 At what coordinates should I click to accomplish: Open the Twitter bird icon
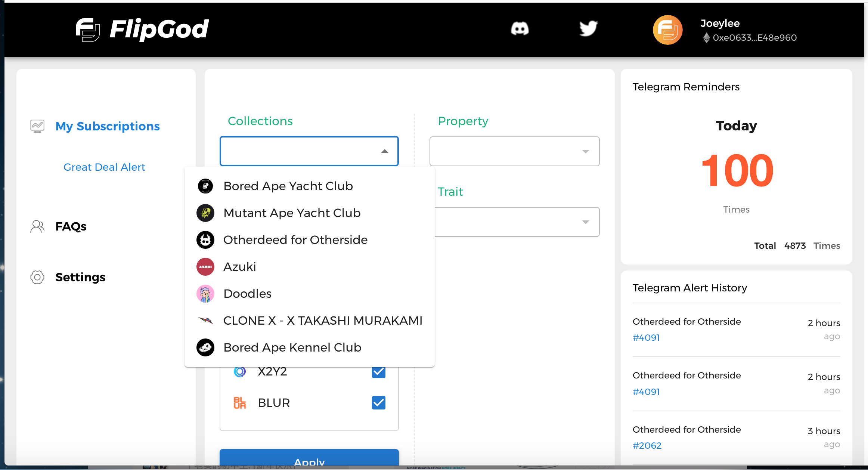point(588,28)
